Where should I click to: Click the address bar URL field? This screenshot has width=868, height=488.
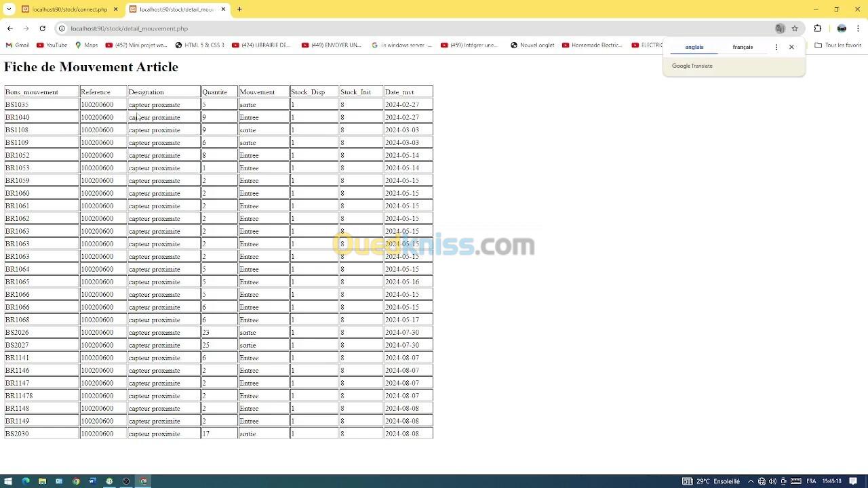pos(420,28)
